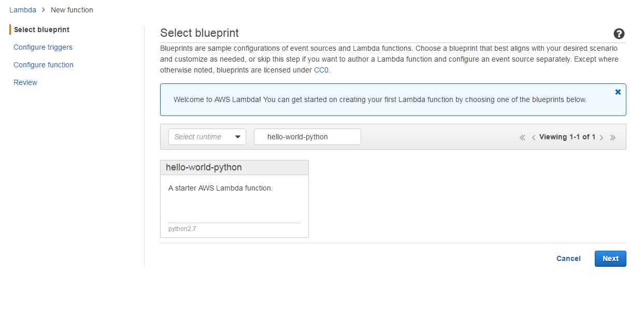644x318 pixels.
Task: Click the Next button
Action: (x=610, y=258)
